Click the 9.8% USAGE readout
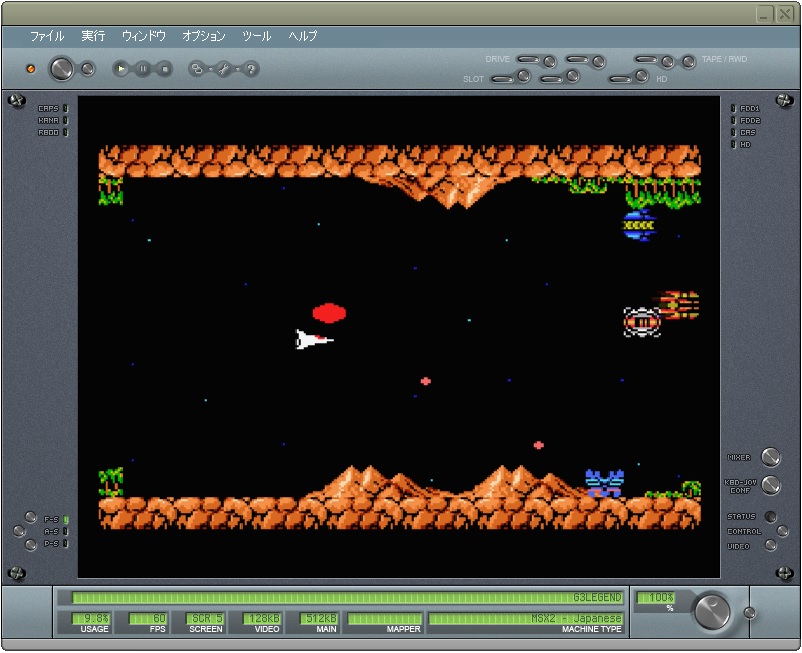 tap(91, 618)
